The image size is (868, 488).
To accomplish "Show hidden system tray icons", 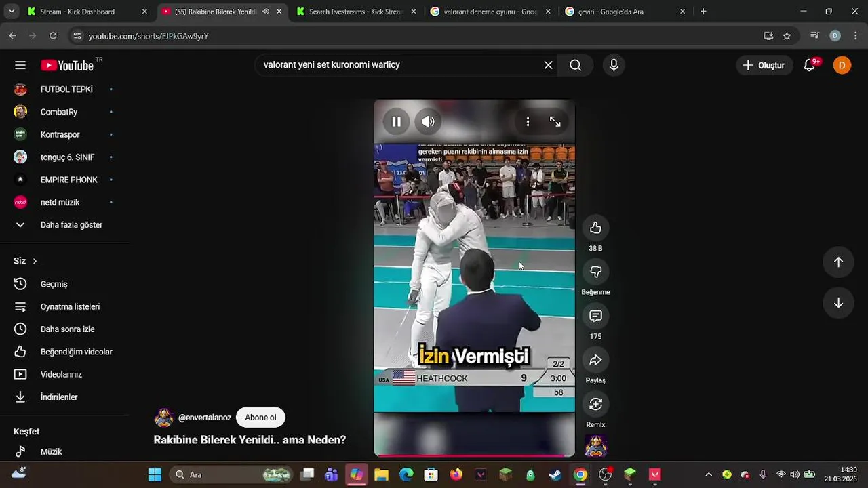I will (x=709, y=474).
